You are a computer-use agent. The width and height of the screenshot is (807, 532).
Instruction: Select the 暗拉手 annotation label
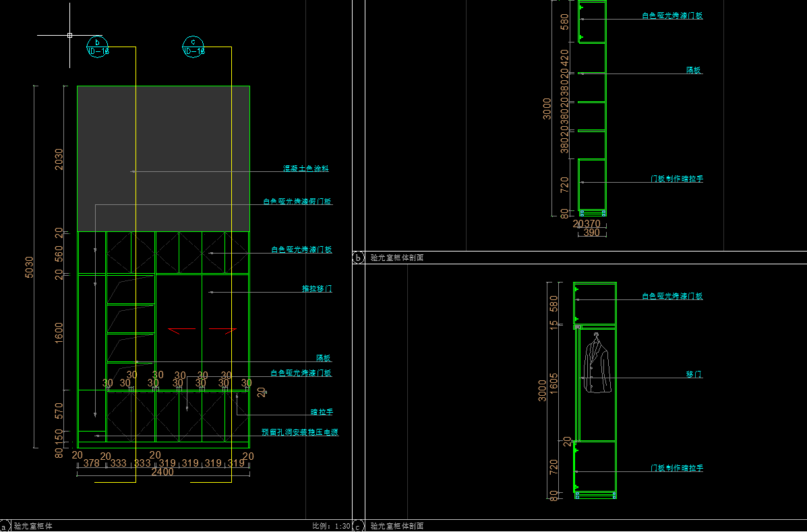322,411
